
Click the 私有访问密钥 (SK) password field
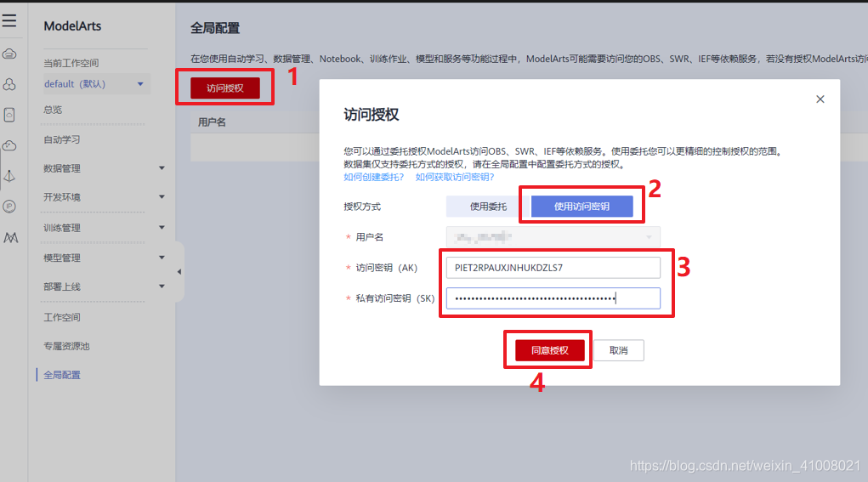point(553,298)
